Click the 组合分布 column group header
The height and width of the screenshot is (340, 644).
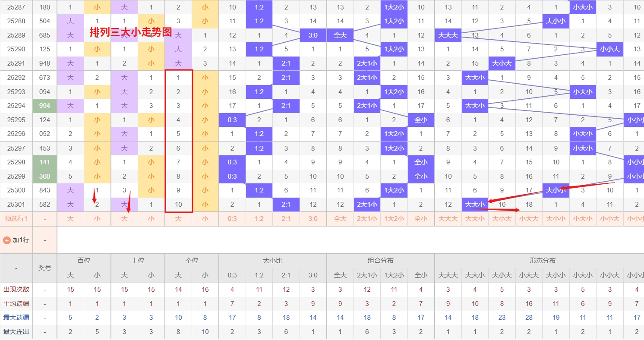pyautogui.click(x=380, y=261)
